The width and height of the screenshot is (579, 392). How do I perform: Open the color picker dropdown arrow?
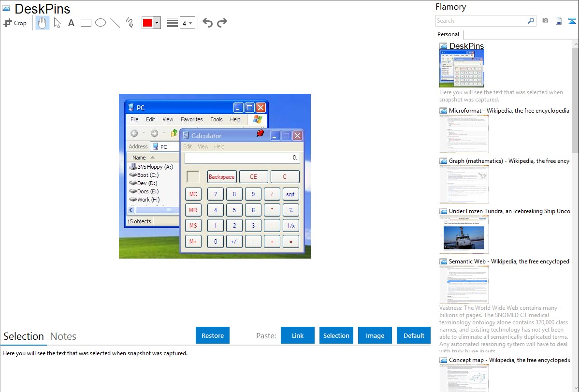pos(157,23)
